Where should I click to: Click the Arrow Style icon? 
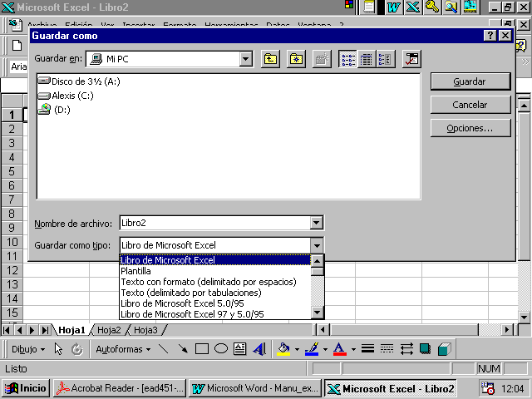click(406, 349)
